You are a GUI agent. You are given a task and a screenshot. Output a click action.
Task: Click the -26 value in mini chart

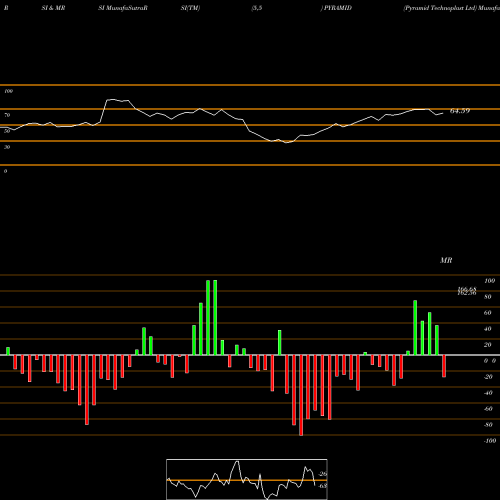coord(323,474)
